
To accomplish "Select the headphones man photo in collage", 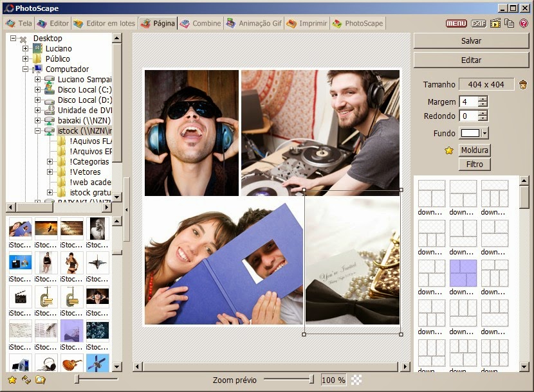I will [192, 133].
